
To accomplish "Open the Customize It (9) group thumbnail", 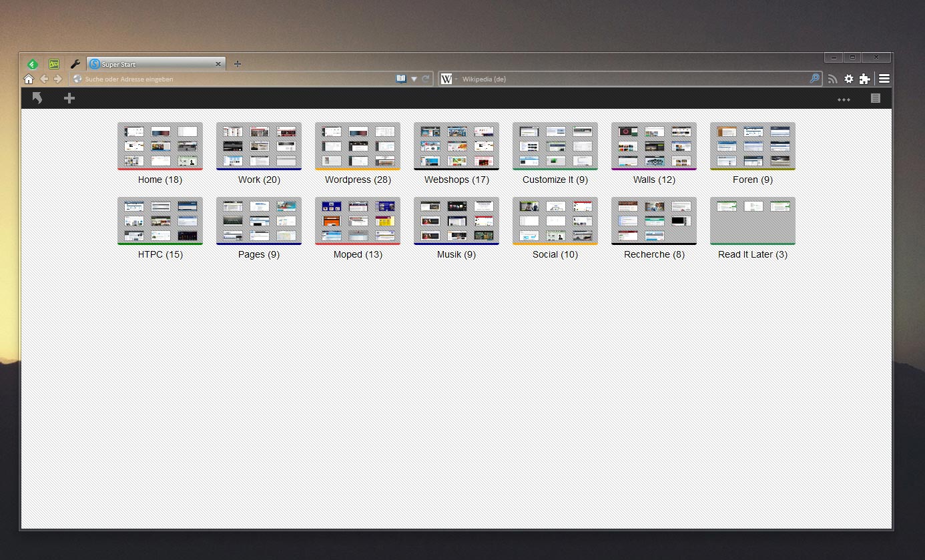I will coord(555,146).
